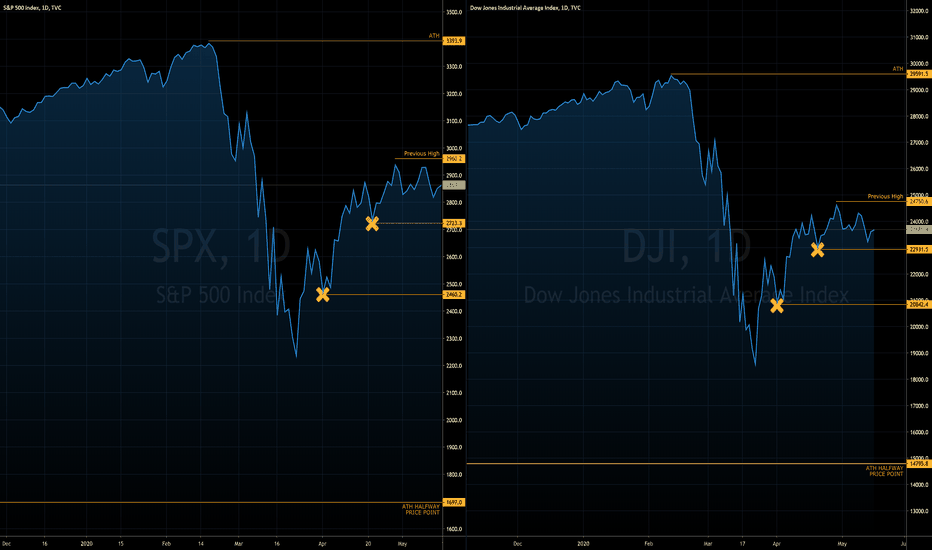Click the 2020 date label on SPX time axis
Image resolution: width=932 pixels, height=550 pixels.
tap(87, 543)
